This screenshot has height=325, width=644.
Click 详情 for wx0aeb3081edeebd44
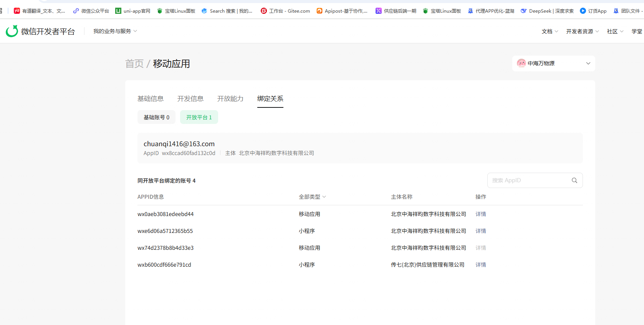tap(481, 214)
